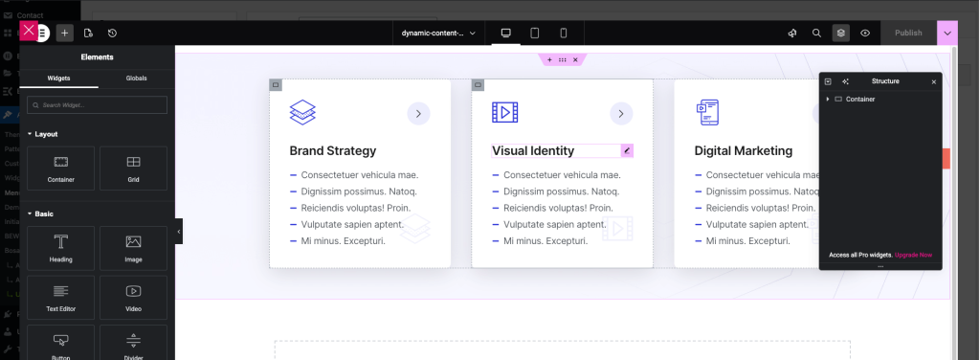Collapse the Basic section

pyautogui.click(x=40, y=214)
